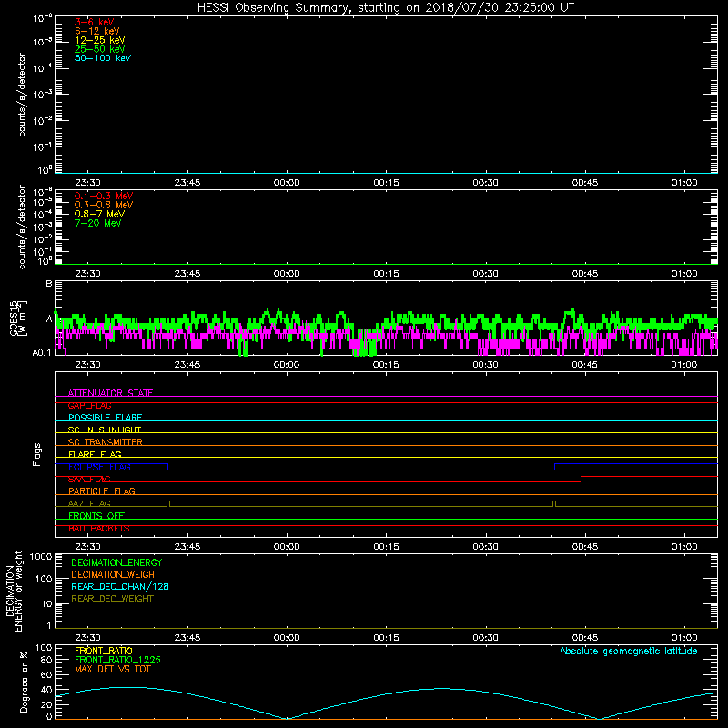728x728 pixels.
Task: Pick the SAA_FLAG label
Action: (89, 480)
